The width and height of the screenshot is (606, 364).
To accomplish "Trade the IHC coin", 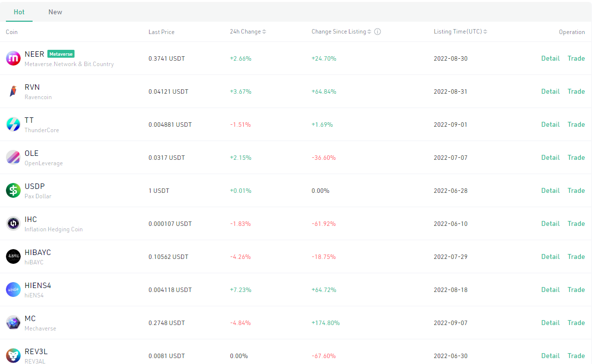I will (x=576, y=223).
